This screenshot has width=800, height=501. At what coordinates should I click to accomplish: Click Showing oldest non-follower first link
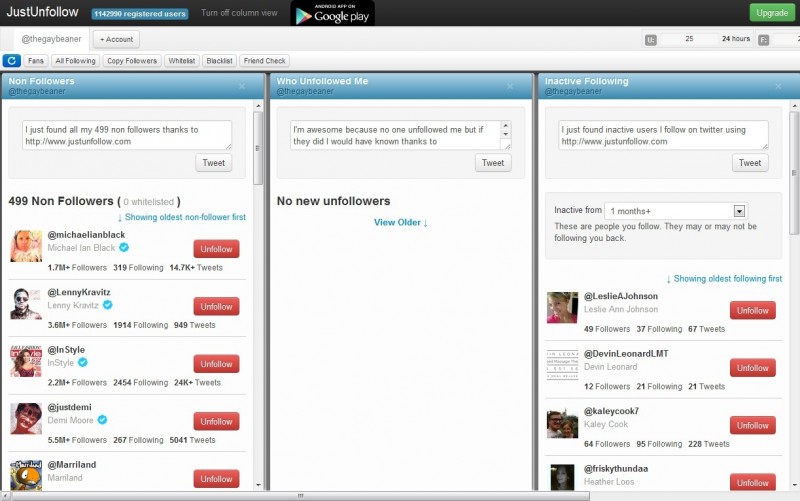(182, 217)
